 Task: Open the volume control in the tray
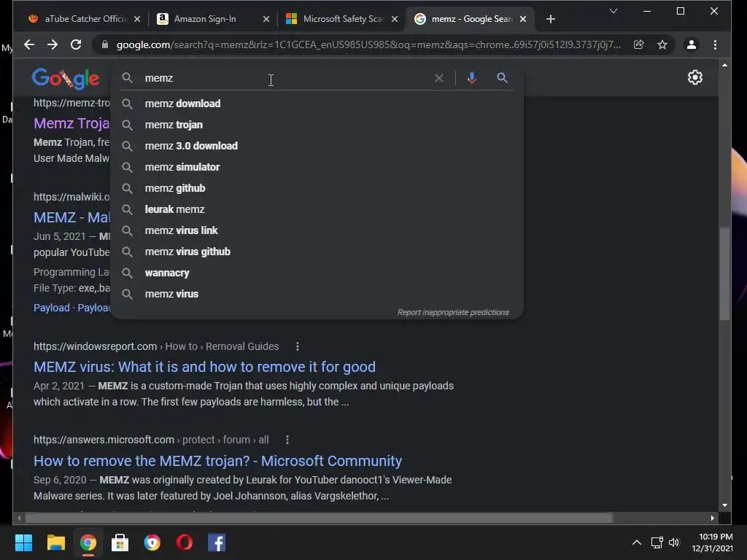pos(674,542)
